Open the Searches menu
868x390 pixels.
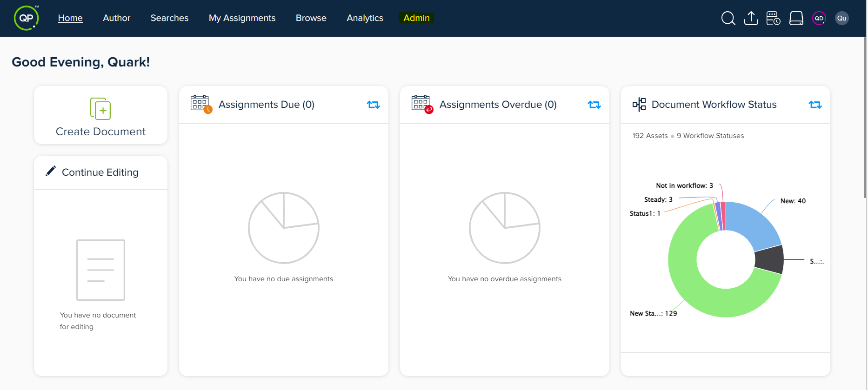pos(169,18)
